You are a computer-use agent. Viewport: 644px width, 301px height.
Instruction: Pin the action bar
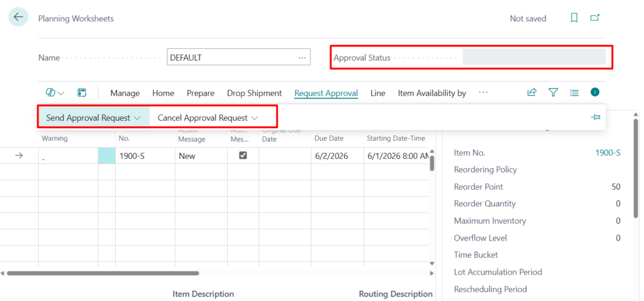pos(596,118)
